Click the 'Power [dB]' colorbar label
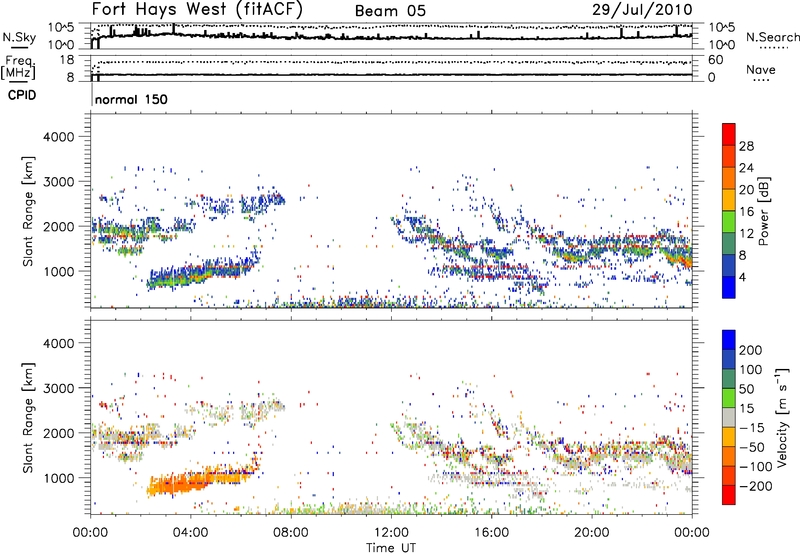The width and height of the screenshot is (800, 554). [x=764, y=211]
